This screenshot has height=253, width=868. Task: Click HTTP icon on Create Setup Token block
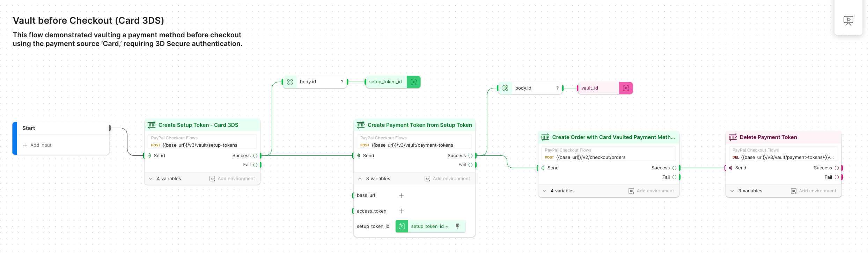pyautogui.click(x=152, y=125)
